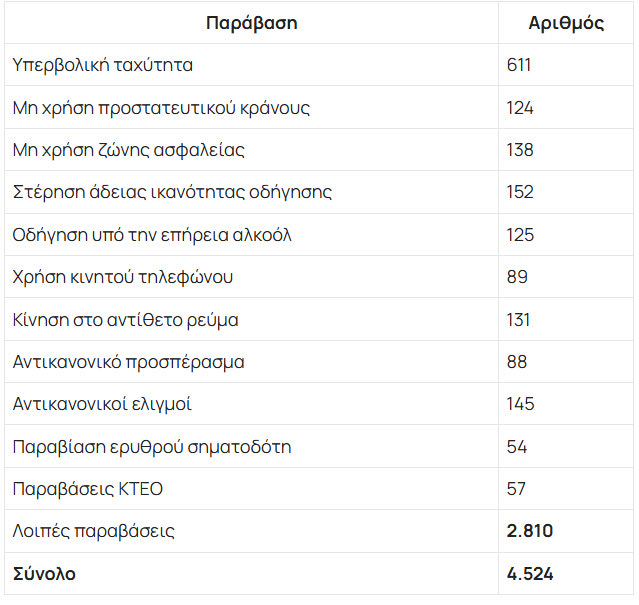Viewport: 639px width, 605px height.
Task: Select "Οδήγηση υπό την επήρεια αλκοόλ" cell
Action: pos(152,235)
